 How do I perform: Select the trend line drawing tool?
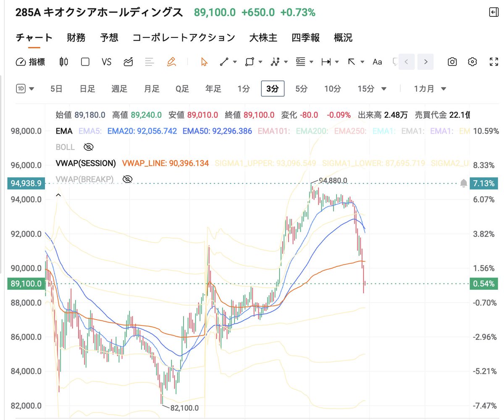[x=224, y=62]
